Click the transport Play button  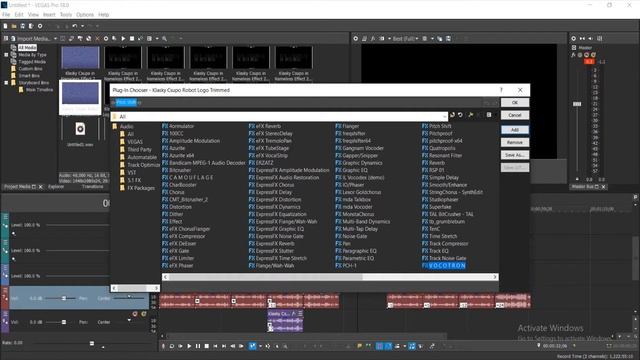[189, 346]
